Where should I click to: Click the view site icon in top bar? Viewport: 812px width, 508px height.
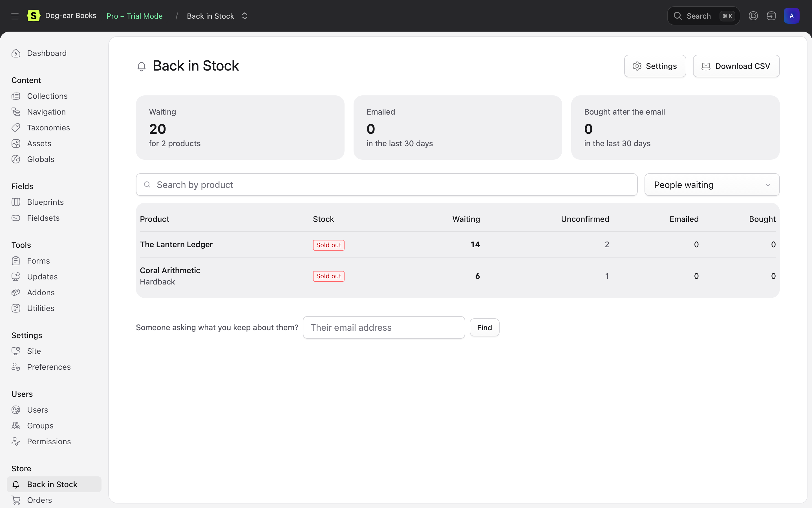tap(771, 16)
